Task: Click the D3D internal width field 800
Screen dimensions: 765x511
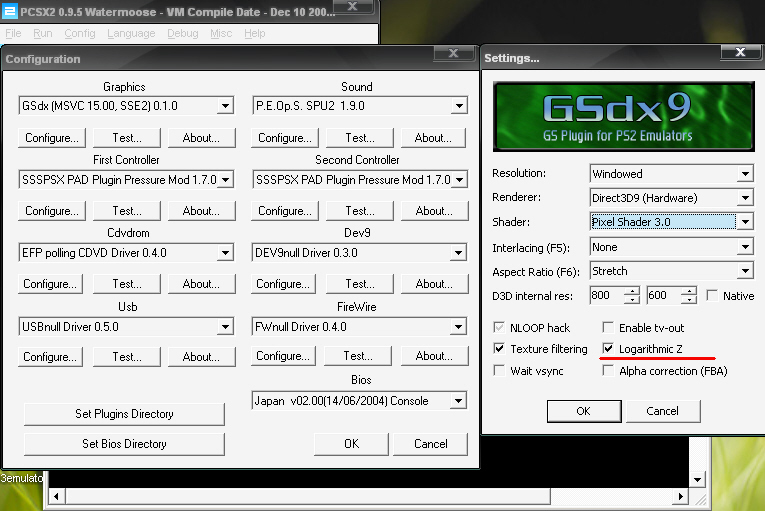Action: (x=606, y=295)
